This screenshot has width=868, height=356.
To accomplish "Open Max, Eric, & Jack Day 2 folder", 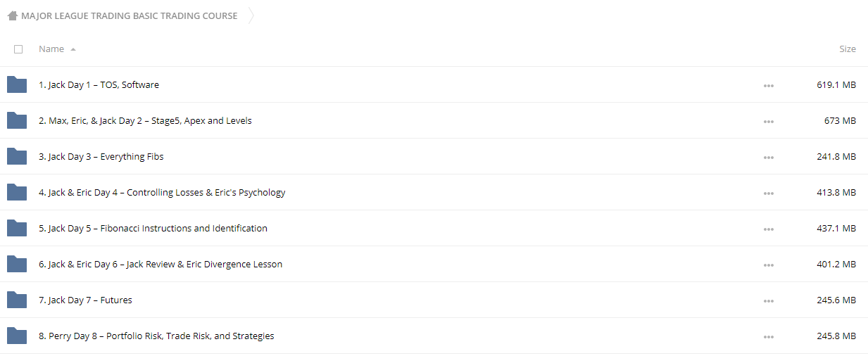I will 145,121.
